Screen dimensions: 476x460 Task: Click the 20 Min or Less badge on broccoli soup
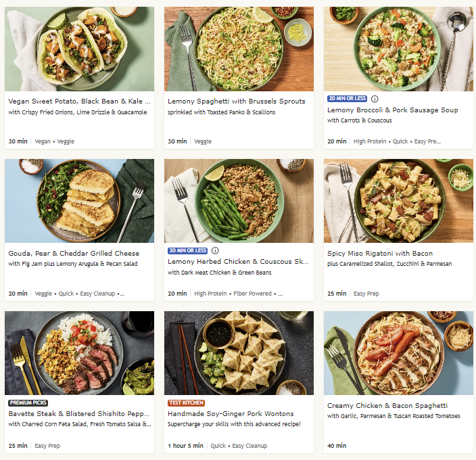pos(347,99)
